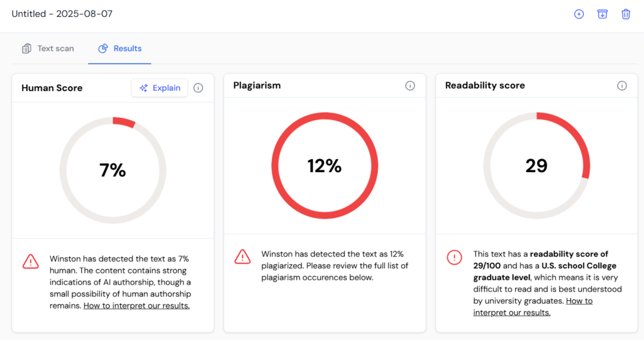
Task: Select the Results tab
Action: click(x=119, y=48)
